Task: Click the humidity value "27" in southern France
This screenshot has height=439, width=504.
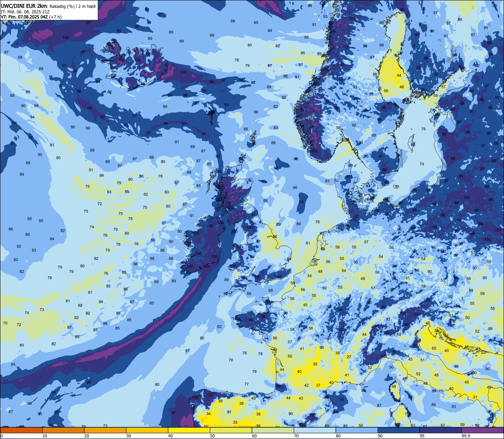Action: (348, 357)
